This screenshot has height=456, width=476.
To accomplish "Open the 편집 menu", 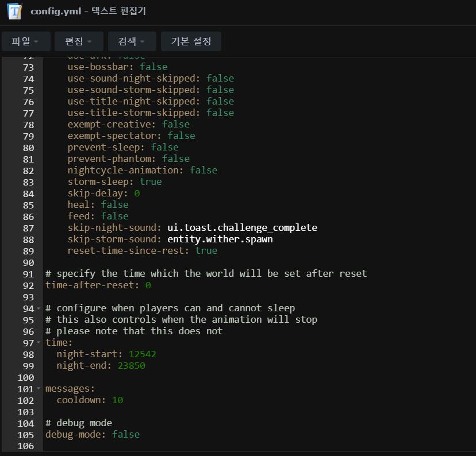I will coord(79,41).
